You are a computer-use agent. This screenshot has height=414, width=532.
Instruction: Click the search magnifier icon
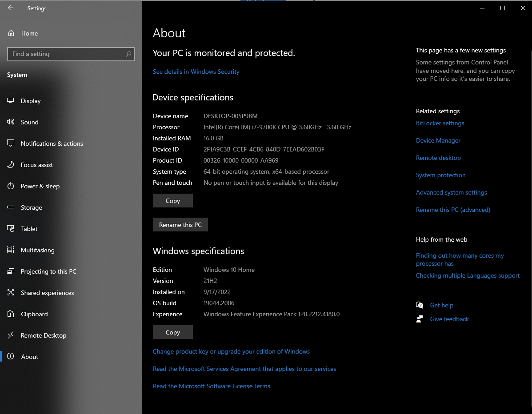coord(128,54)
